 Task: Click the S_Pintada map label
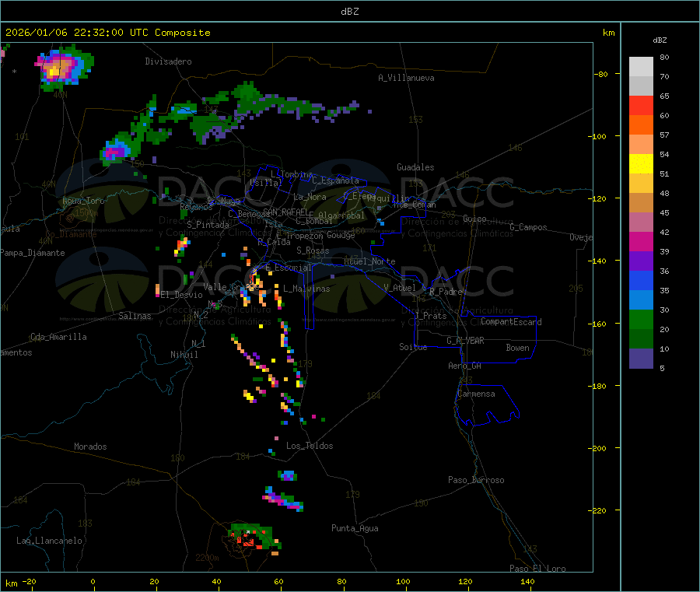pos(208,225)
